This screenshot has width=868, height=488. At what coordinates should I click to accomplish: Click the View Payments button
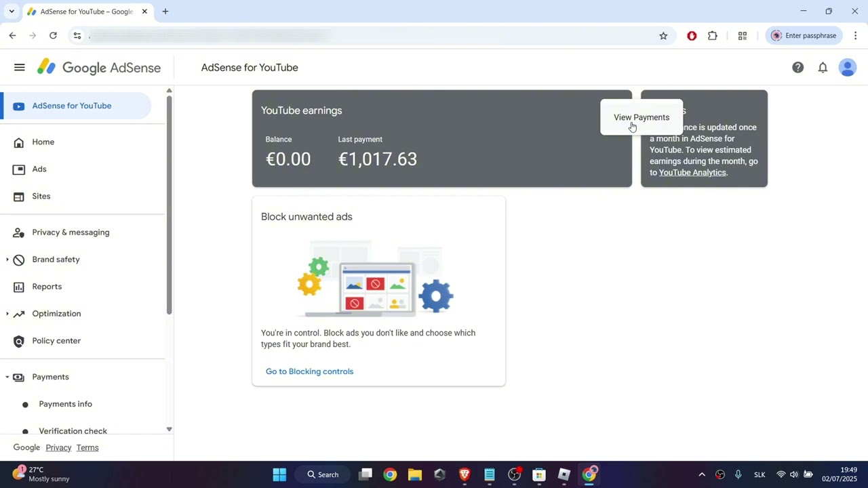[642, 117]
